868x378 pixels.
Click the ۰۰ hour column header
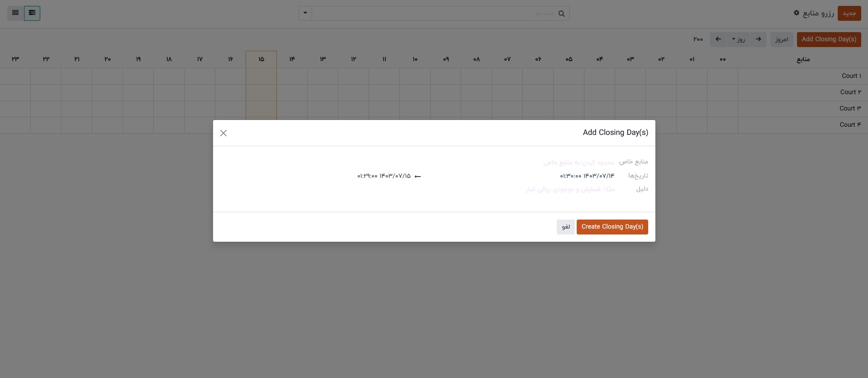coord(723,59)
